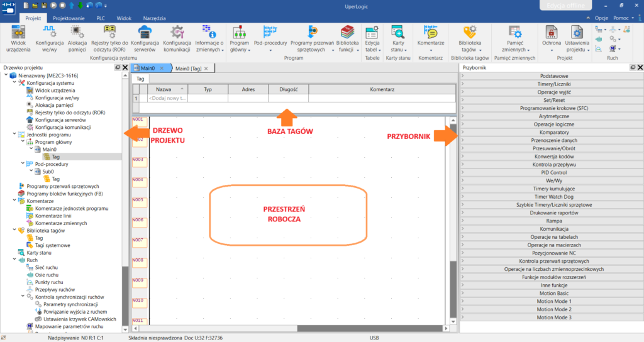
Task: Open Ustawienia projektu ribbon icon
Action: (577, 39)
